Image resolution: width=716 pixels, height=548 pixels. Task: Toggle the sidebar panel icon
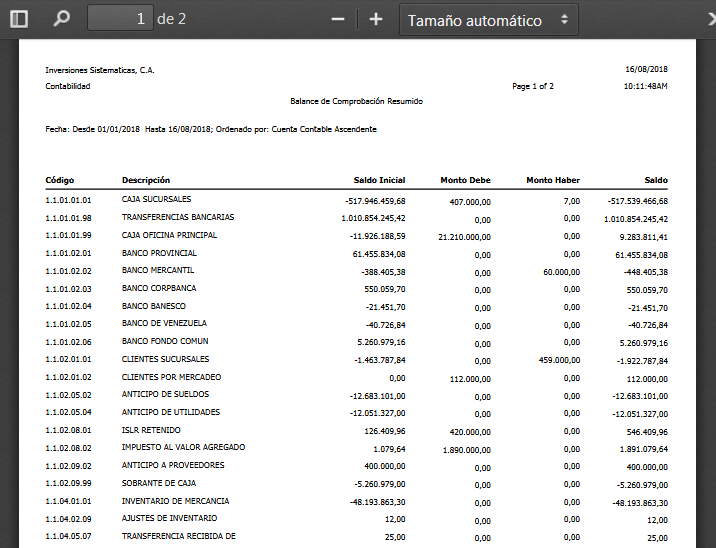(x=19, y=19)
